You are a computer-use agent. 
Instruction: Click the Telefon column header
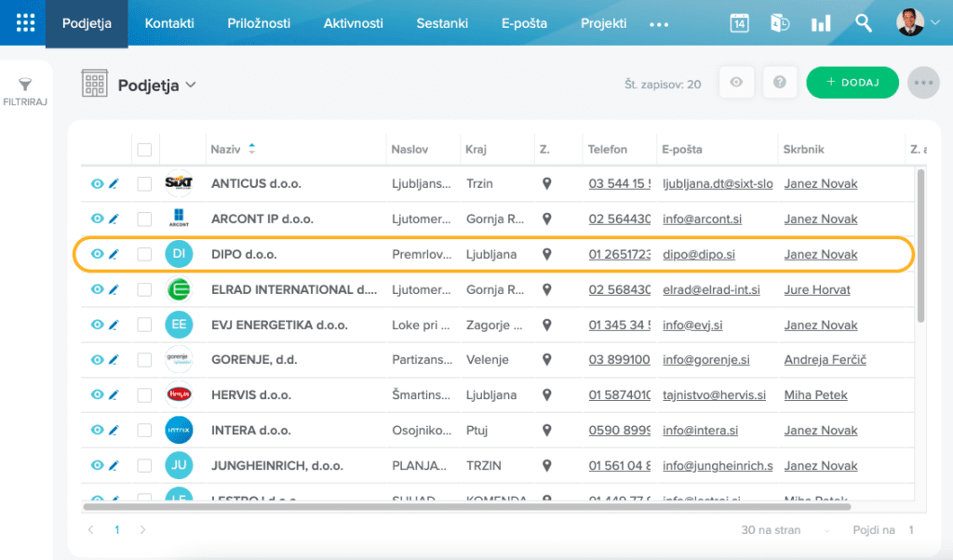click(x=607, y=149)
